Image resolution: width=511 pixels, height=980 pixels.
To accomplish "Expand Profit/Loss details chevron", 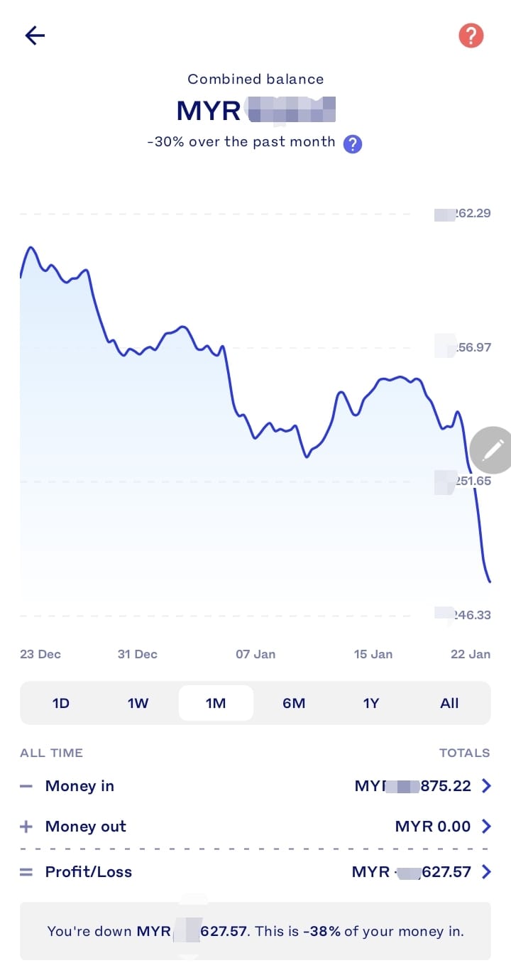I will (x=486, y=872).
